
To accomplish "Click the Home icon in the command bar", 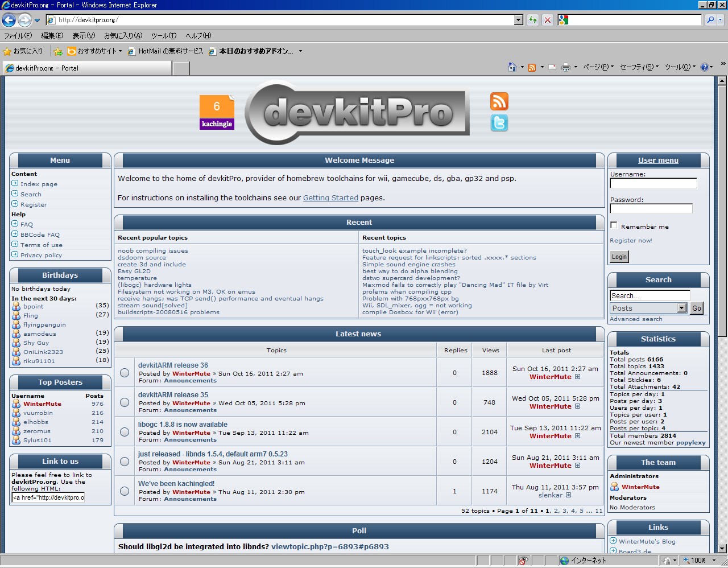I will [x=512, y=67].
